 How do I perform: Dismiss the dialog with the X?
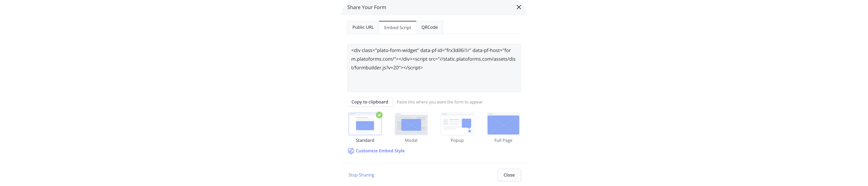pos(519,7)
